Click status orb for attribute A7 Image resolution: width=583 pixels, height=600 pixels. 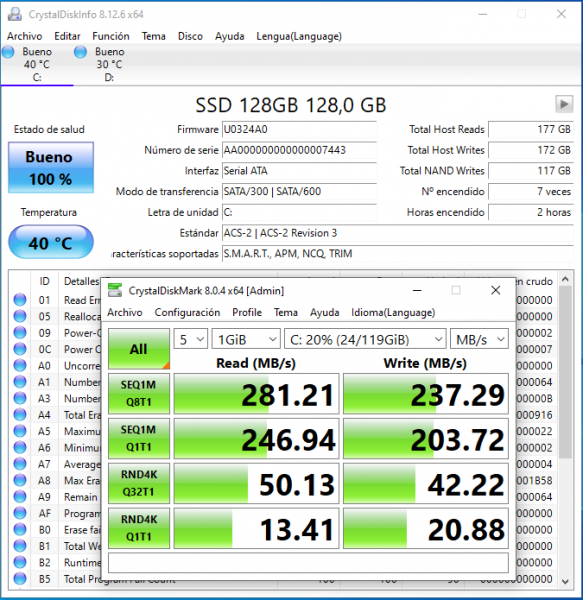20,464
